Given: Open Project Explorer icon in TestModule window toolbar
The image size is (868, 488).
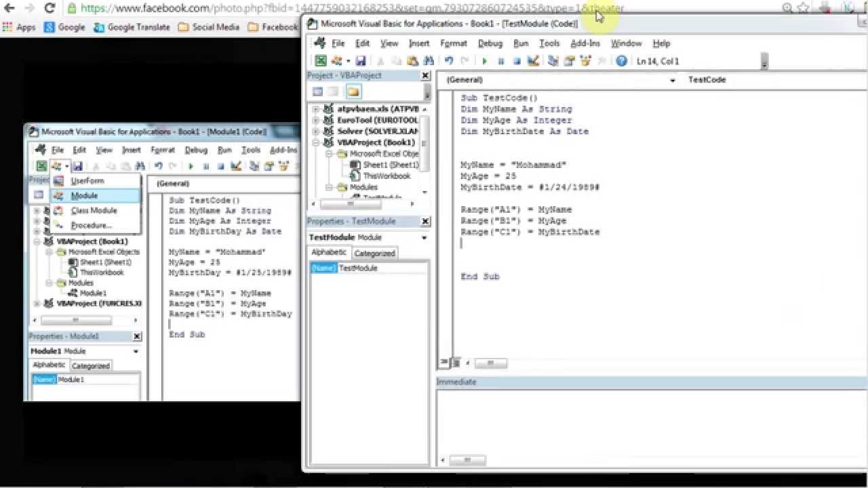Looking at the screenshot, I should [x=553, y=61].
